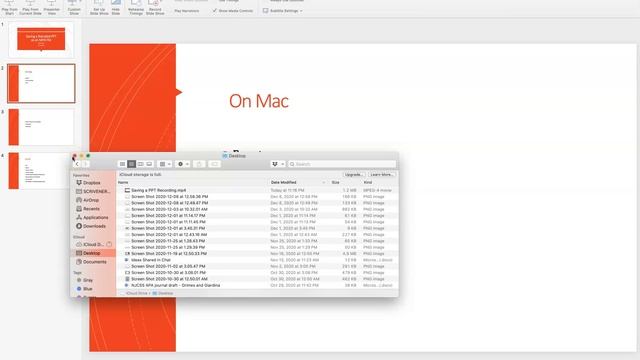The width and height of the screenshot is (640, 360).
Task: Click Desktop in Finder path bar
Action: 163,293
